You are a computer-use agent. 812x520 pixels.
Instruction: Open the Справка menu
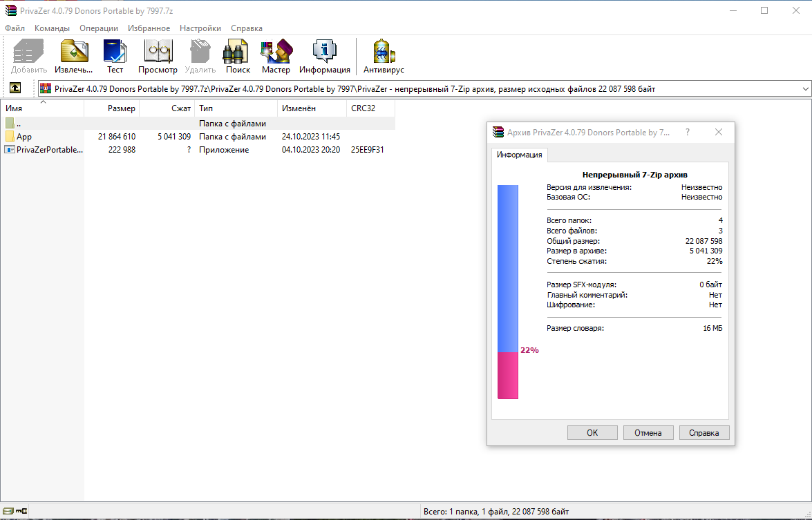click(247, 28)
